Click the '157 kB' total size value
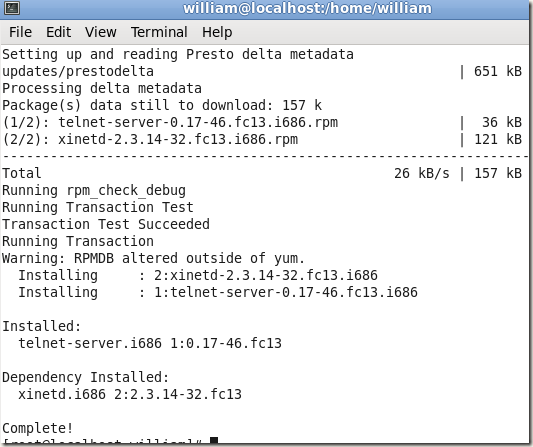The height and width of the screenshot is (447, 533). [x=498, y=173]
